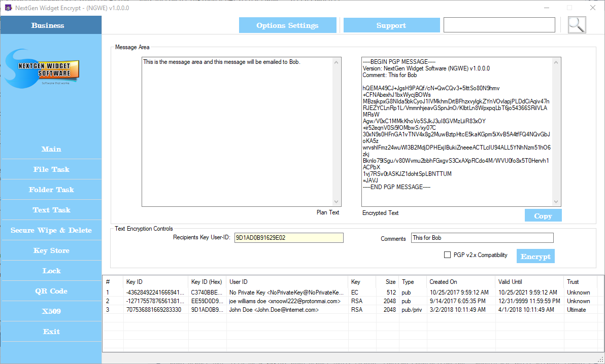Click the Business header tab
The height and width of the screenshot is (364, 605).
pyautogui.click(x=51, y=25)
